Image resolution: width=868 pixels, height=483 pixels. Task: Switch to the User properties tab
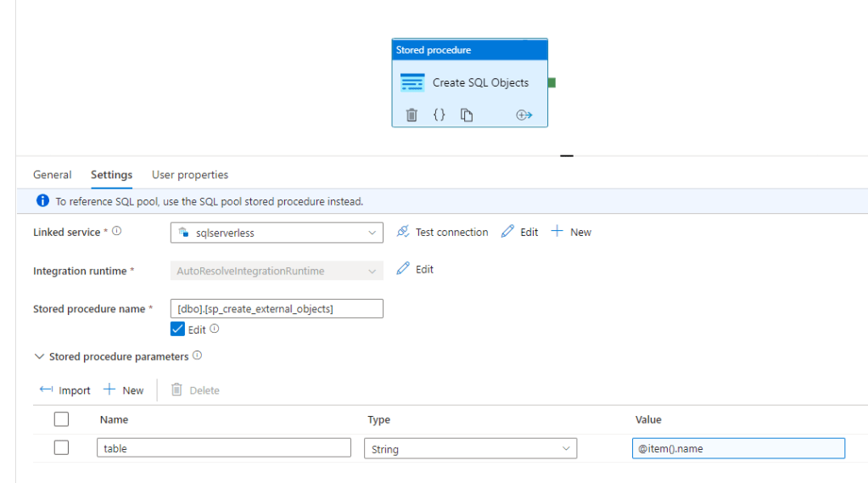pyautogui.click(x=189, y=175)
